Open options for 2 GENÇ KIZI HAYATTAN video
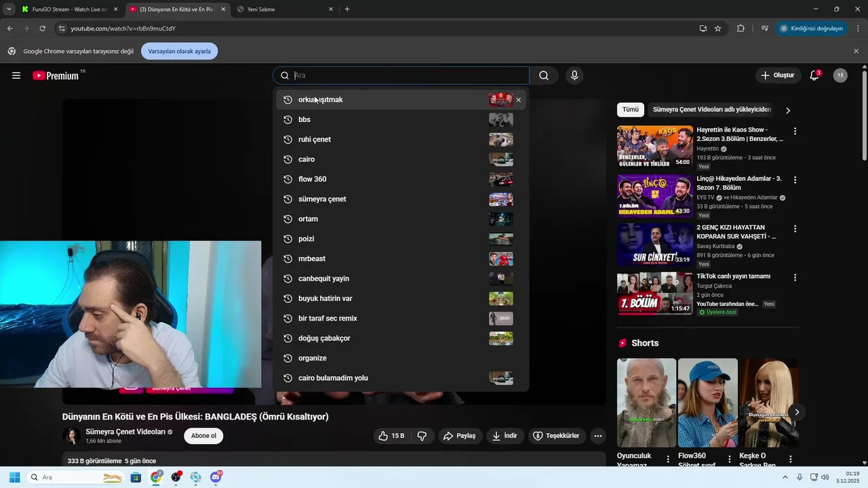This screenshot has width=868, height=488. (795, 228)
